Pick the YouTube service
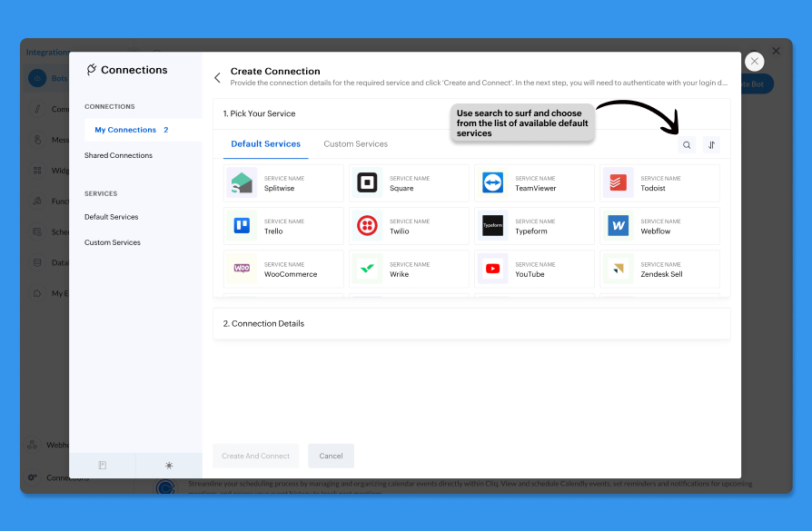 [534, 269]
